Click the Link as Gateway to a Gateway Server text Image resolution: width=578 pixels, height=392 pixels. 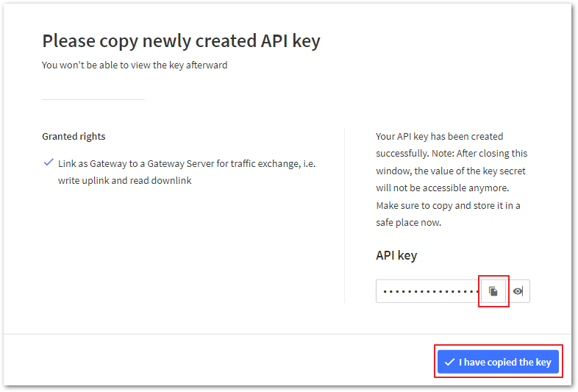click(x=187, y=164)
